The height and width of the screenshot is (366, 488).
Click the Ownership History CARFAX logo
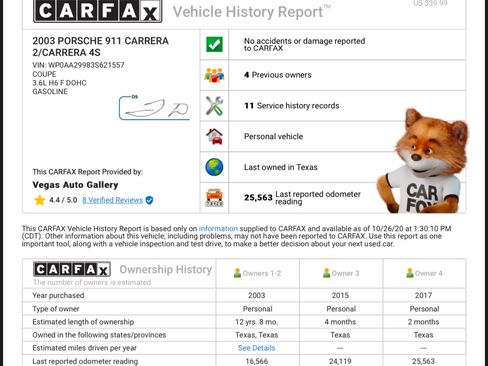point(72,269)
